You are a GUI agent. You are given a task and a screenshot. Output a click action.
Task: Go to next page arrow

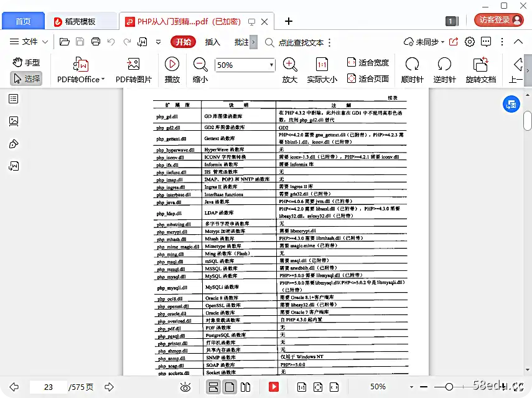110,387
